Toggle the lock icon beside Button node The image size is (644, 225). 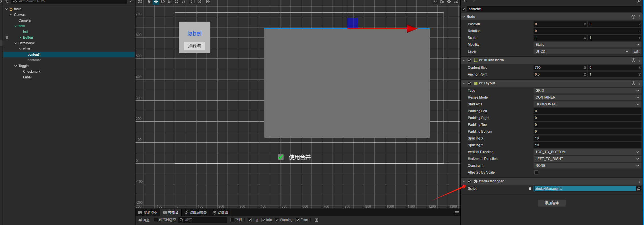[7, 37]
